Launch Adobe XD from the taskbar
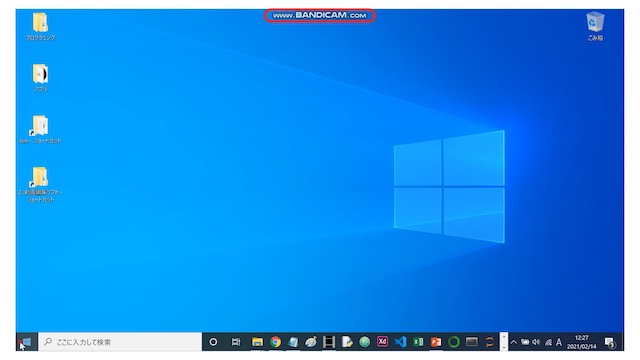The image size is (640, 360). click(382, 341)
